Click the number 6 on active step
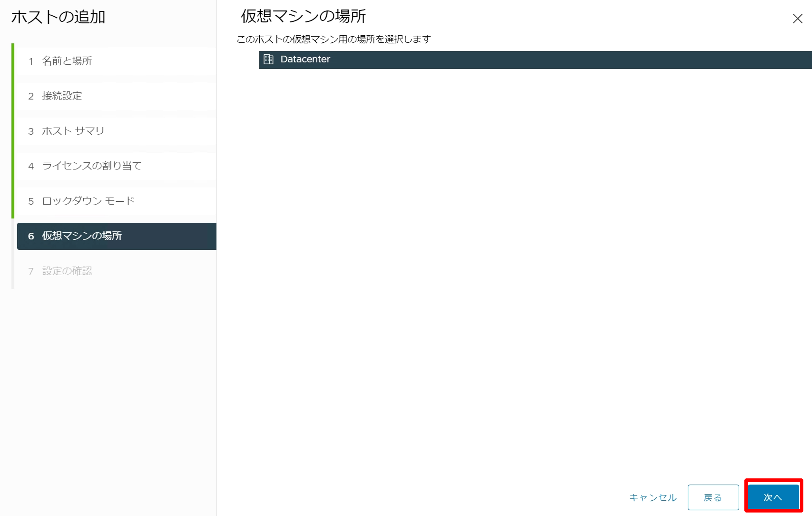 click(x=31, y=236)
